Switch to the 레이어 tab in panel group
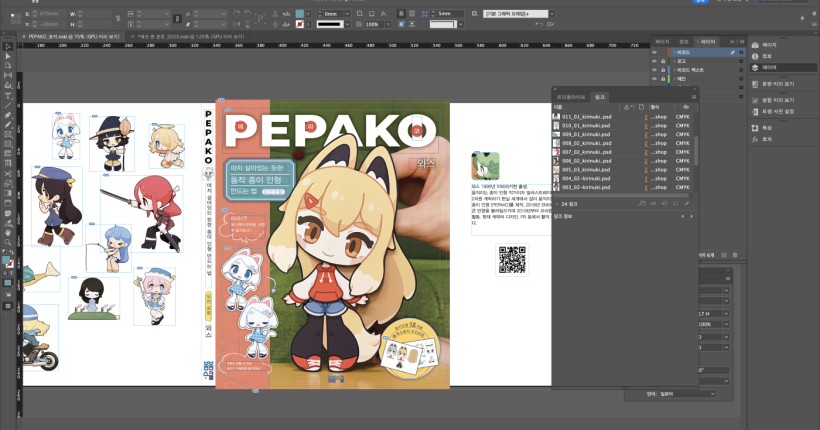The image size is (820, 430). tap(708, 41)
